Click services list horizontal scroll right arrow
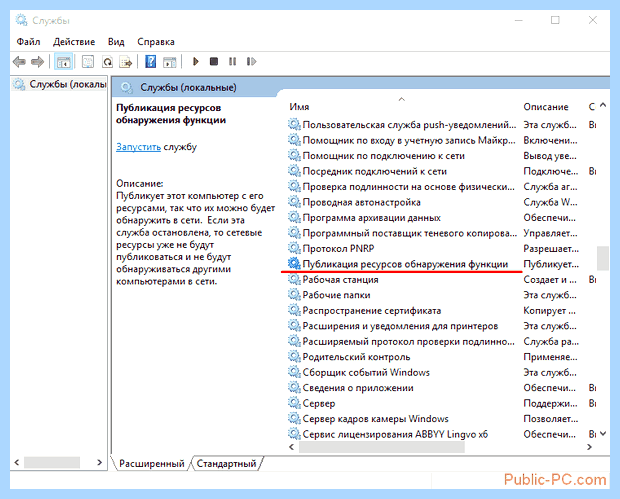Image resolution: width=620 pixels, height=499 pixels. pyautogui.click(x=590, y=447)
